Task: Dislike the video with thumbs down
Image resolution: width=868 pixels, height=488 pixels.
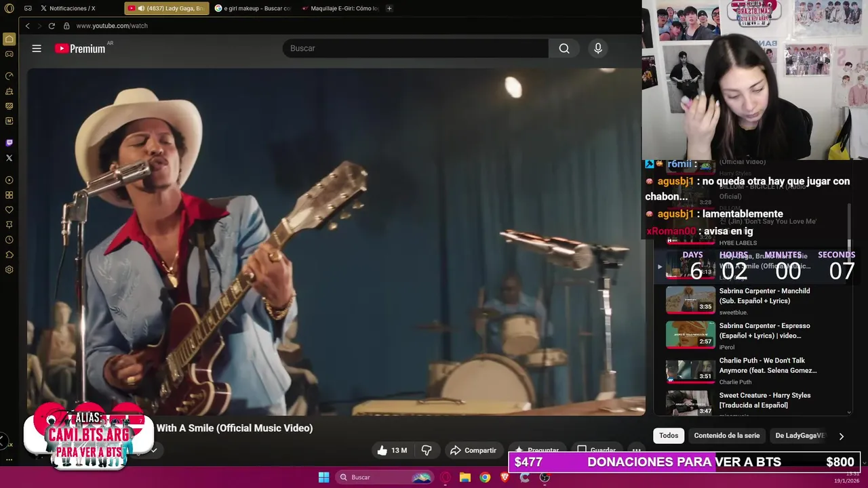Action: (x=427, y=450)
